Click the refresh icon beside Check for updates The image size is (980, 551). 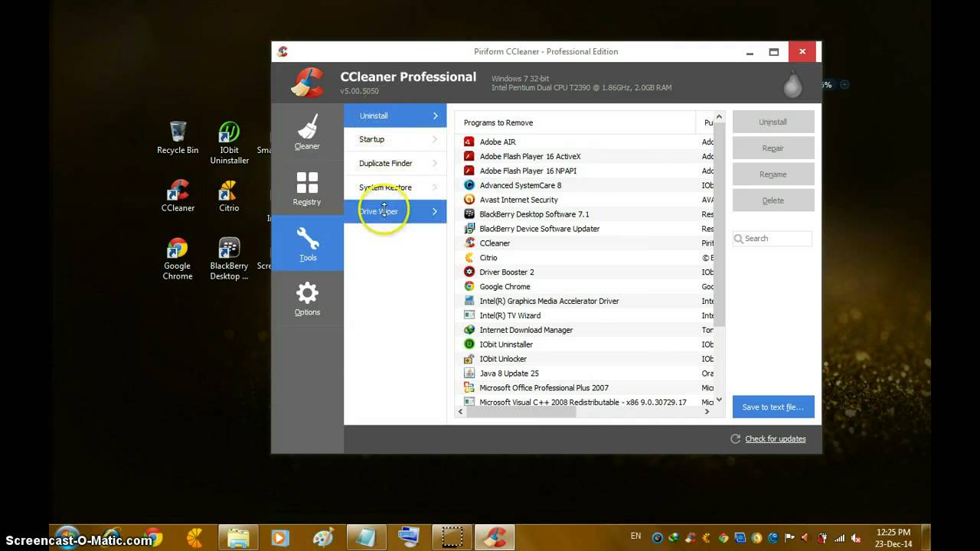point(735,439)
